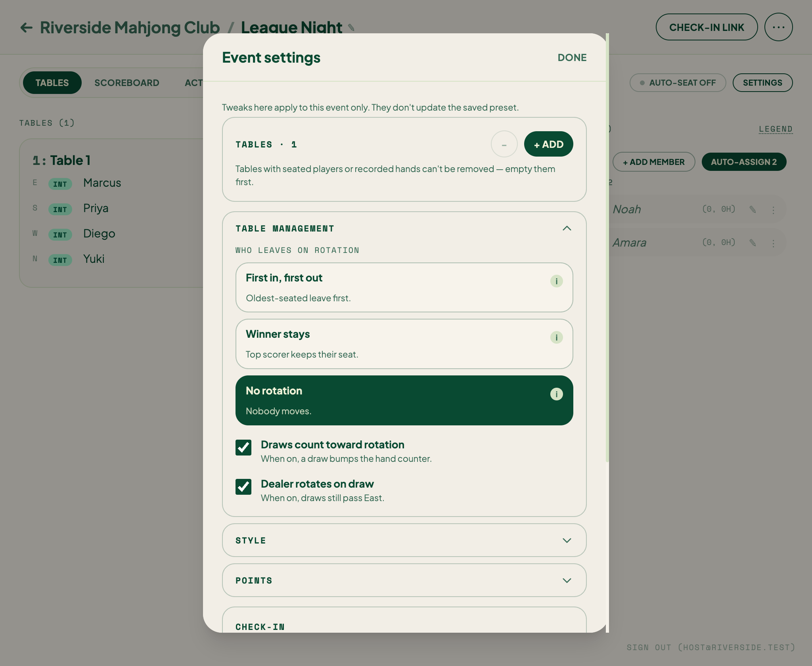Show info for First in, first out

point(556,281)
